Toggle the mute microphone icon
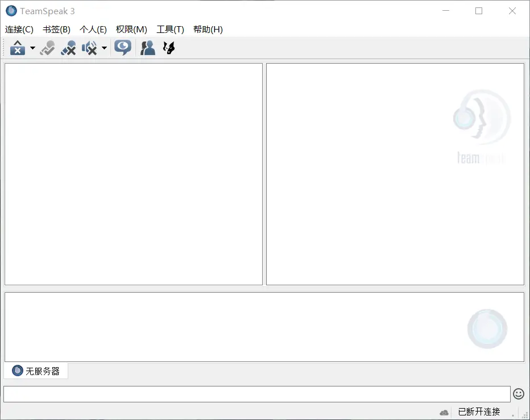Screen dimensions: 530x420 [x=69, y=48]
